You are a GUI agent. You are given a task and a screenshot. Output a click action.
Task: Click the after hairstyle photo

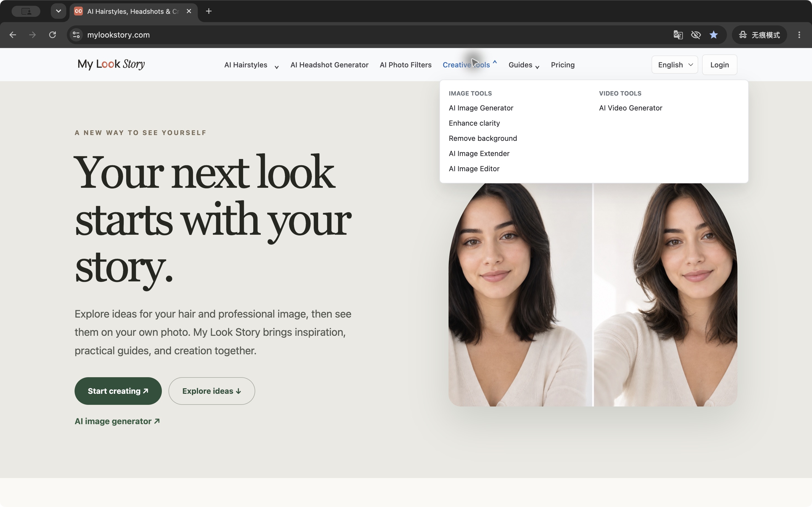point(665,295)
